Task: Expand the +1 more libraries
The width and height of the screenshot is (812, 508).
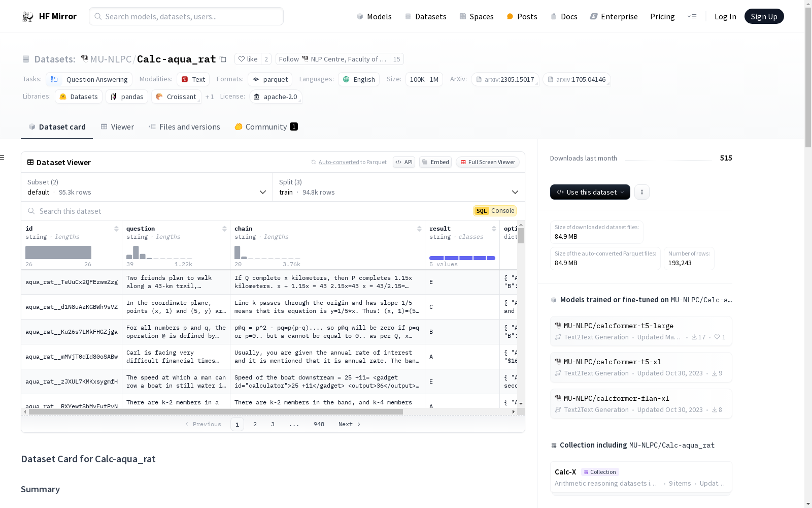Action: click(210, 97)
